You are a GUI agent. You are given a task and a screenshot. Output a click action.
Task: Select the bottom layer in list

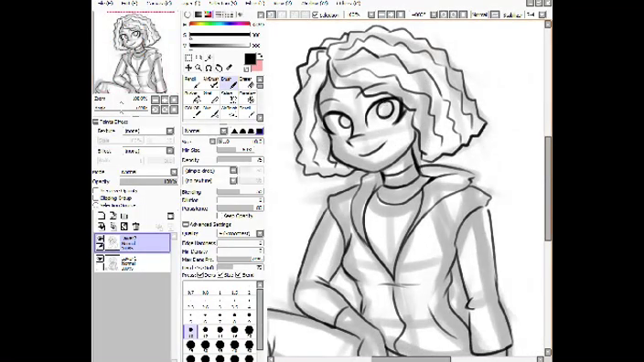coord(133,263)
